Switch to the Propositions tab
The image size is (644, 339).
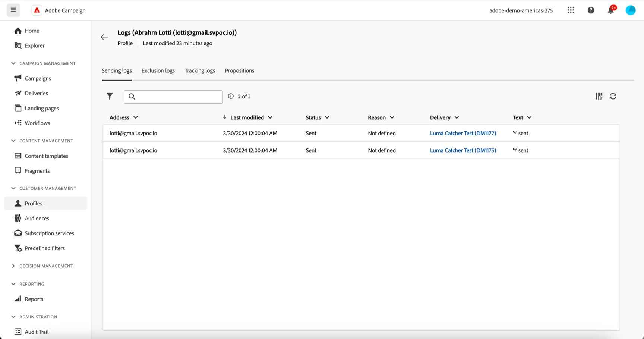coord(240,70)
